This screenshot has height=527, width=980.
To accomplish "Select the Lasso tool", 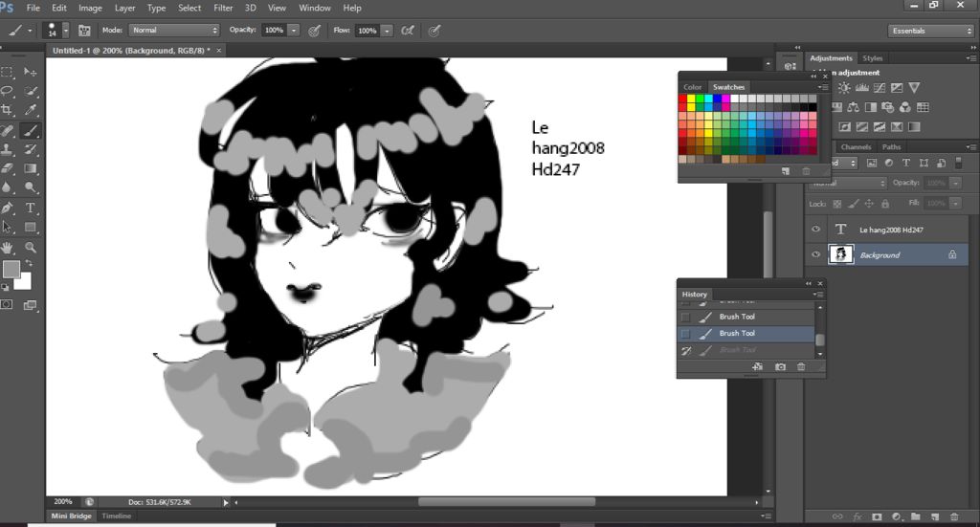I will (7, 91).
